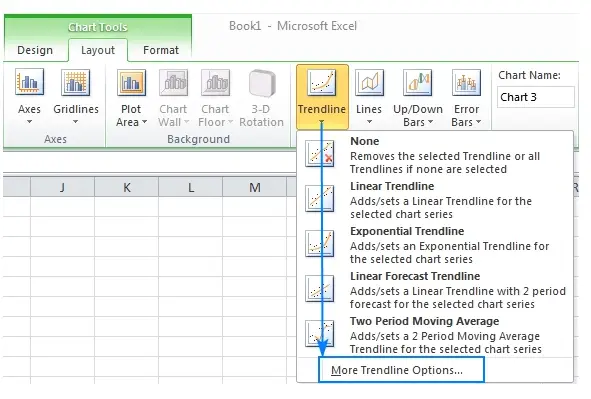
Task: Click the Exponential Trendline icon
Action: click(320, 244)
